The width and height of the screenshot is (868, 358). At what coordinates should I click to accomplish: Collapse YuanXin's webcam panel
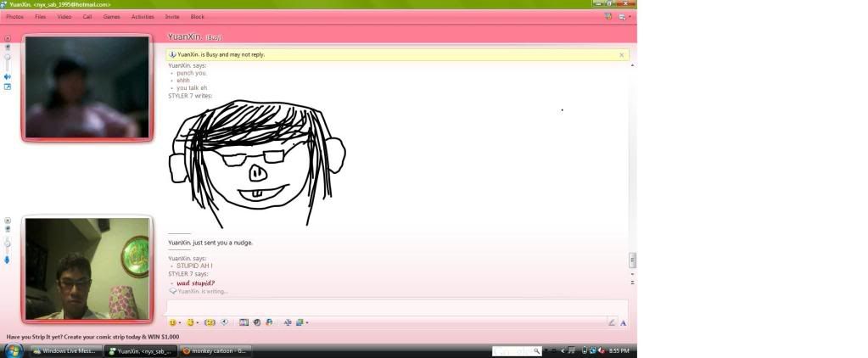click(x=7, y=39)
